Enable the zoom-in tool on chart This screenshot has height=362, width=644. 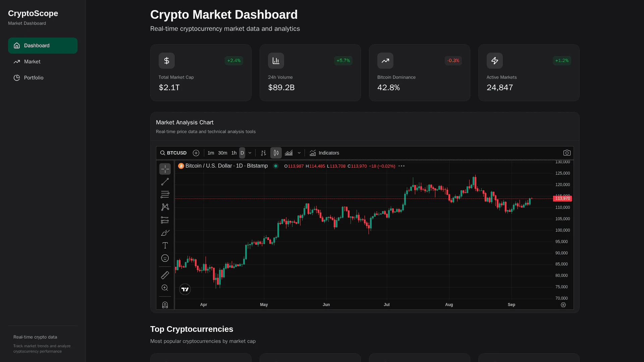[165, 288]
